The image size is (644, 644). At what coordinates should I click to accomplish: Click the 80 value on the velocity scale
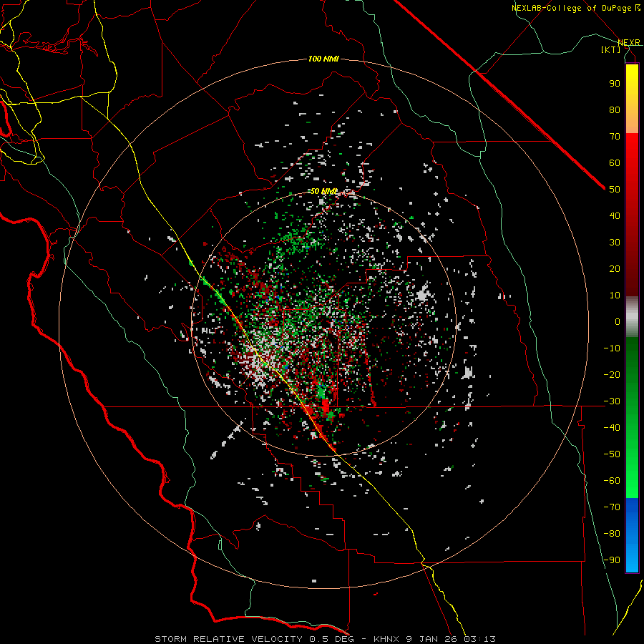[x=615, y=109]
